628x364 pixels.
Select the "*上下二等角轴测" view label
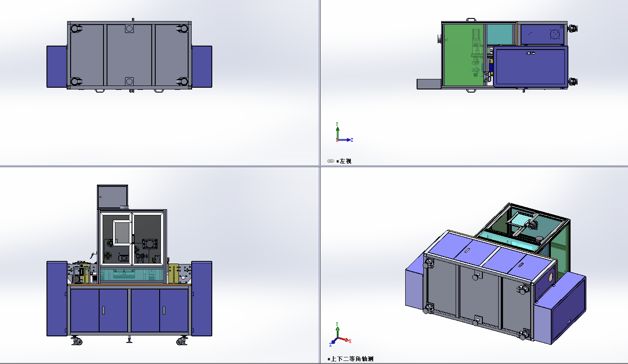pyautogui.click(x=350, y=359)
